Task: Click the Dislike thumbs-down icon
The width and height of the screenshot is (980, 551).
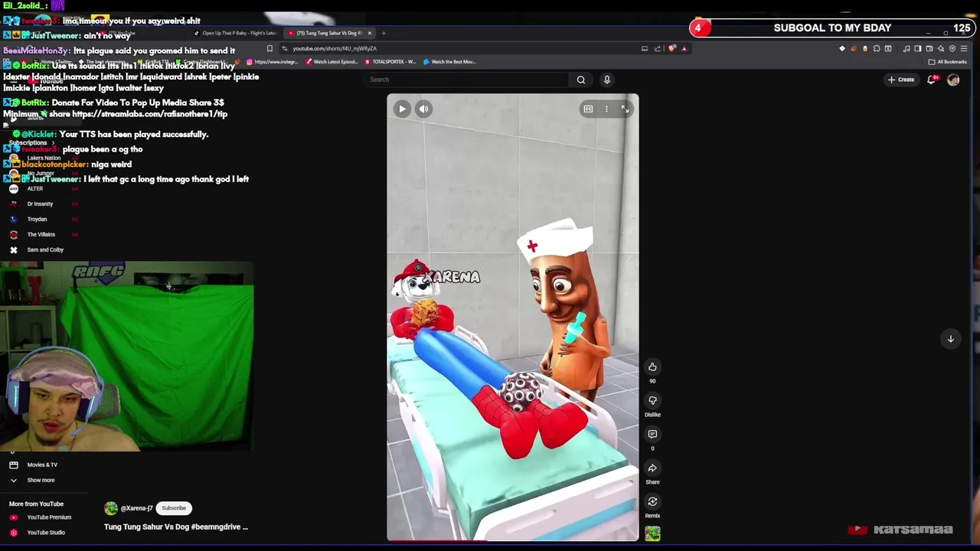Action: [x=652, y=400]
